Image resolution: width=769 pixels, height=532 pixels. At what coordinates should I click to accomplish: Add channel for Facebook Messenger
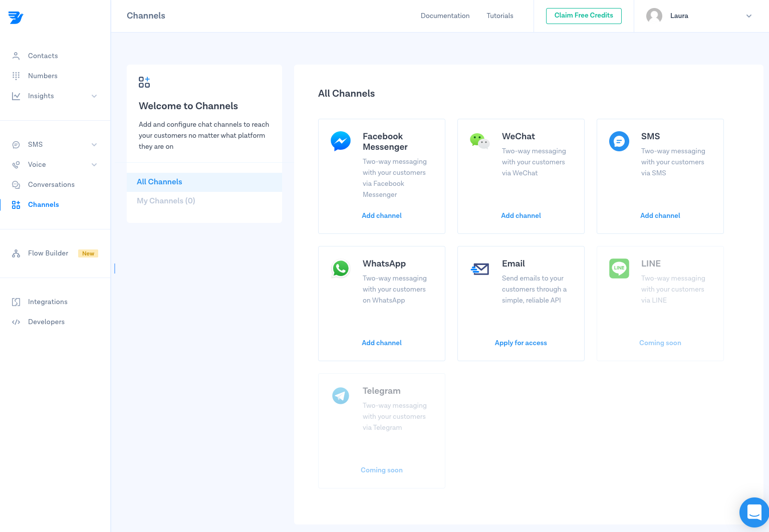pos(382,215)
